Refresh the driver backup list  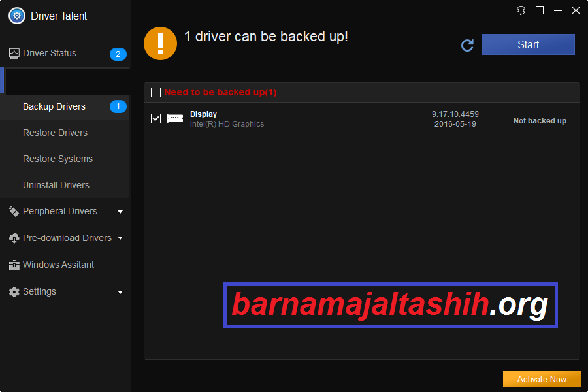pos(468,45)
